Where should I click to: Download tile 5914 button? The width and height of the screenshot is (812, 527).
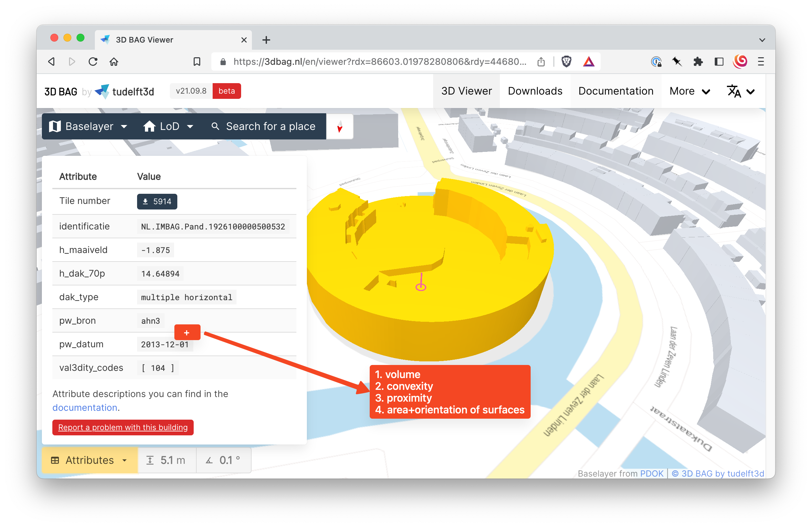pos(157,202)
